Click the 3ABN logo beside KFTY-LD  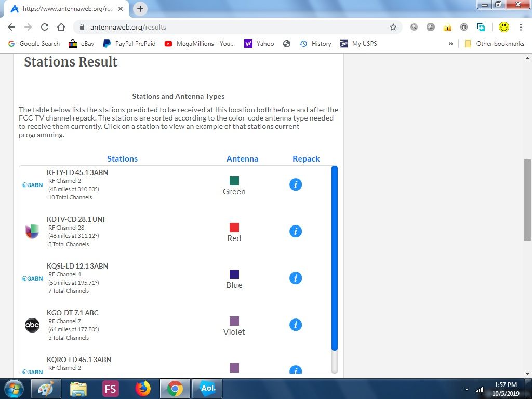(x=33, y=185)
